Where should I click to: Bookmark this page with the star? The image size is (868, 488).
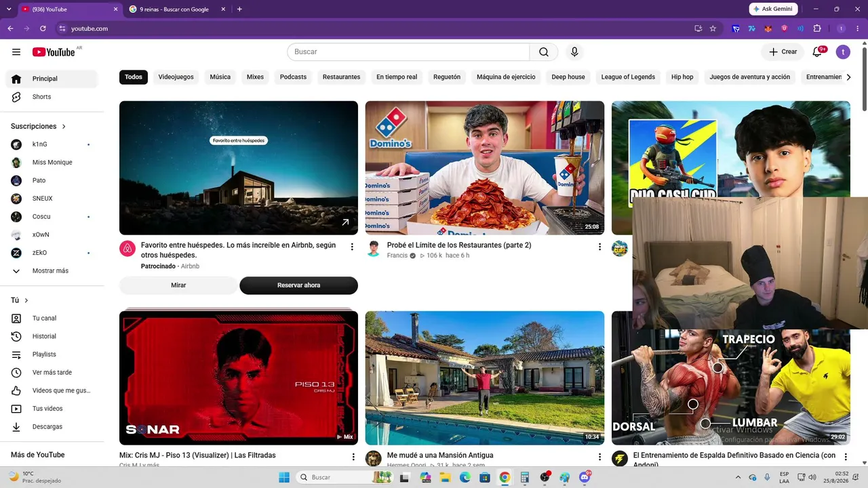713,28
